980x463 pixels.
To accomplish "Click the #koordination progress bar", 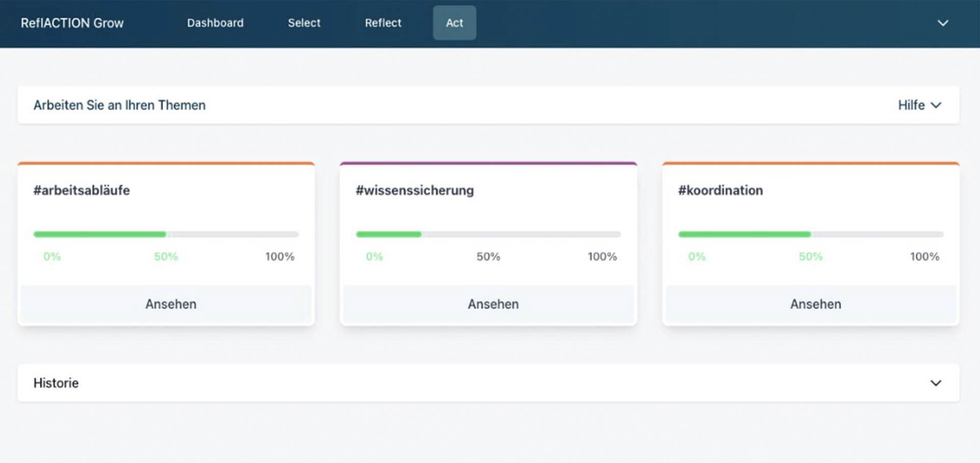I will (811, 234).
